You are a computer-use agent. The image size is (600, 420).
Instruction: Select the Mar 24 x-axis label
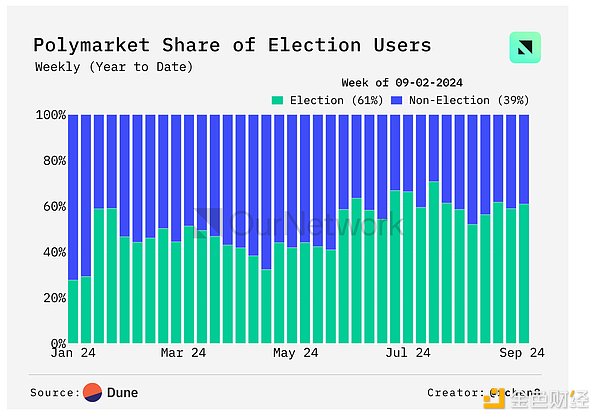[185, 353]
